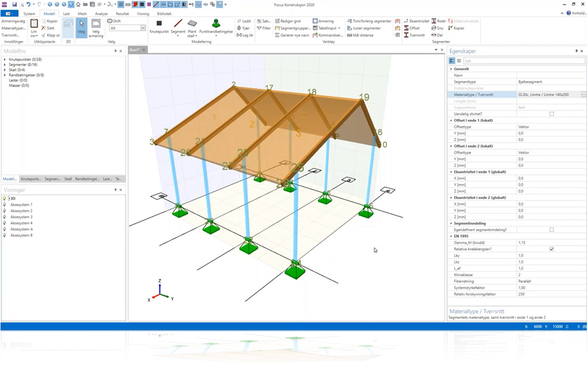The width and height of the screenshot is (588, 378).
Task: Select the Plant skall tool
Action: click(x=192, y=28)
